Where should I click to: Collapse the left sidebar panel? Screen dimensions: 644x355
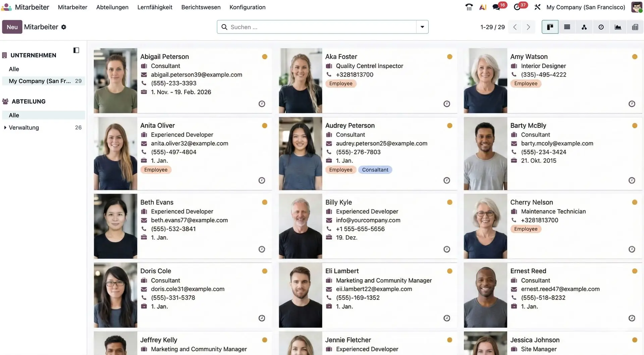(x=76, y=50)
